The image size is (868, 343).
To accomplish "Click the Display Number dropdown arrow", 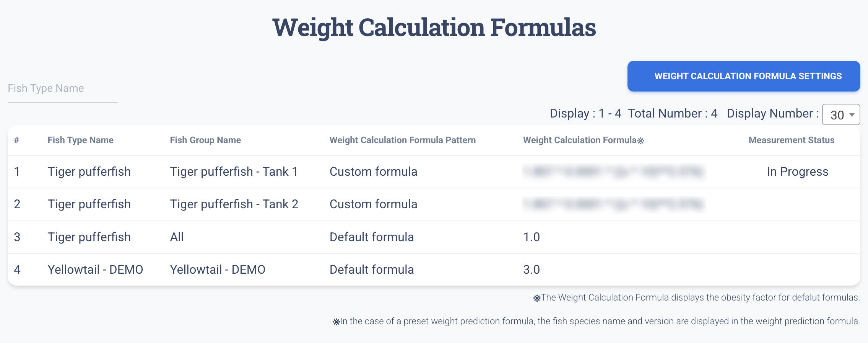I will pos(852,115).
